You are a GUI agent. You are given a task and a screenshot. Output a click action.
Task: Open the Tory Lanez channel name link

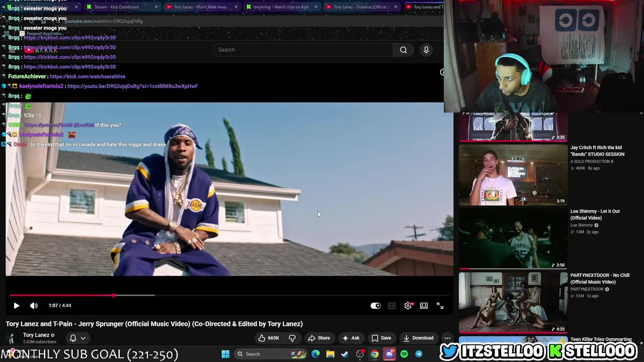click(x=36, y=335)
